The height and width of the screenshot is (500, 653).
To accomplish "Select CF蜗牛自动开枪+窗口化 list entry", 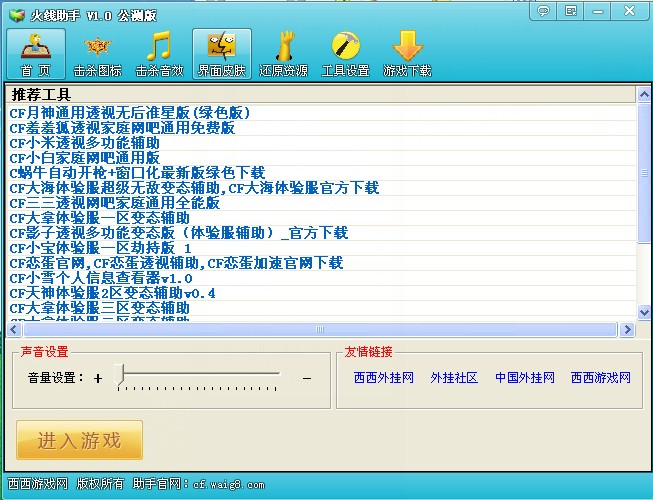I will point(137,173).
